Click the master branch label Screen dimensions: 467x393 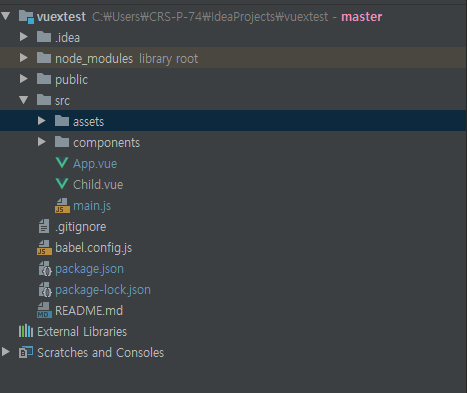(x=362, y=17)
